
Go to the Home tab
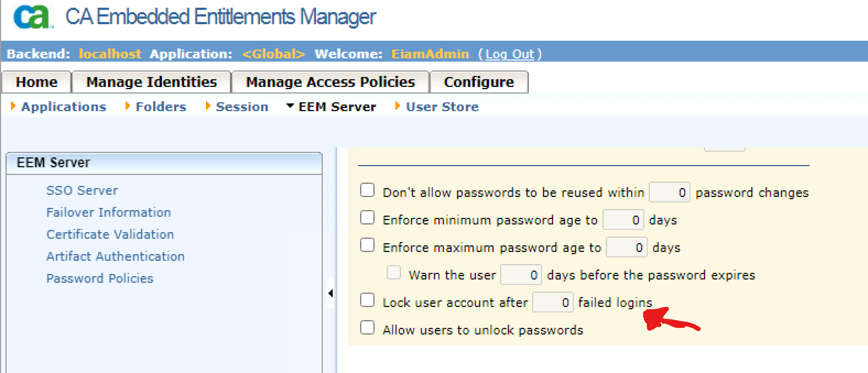[37, 82]
